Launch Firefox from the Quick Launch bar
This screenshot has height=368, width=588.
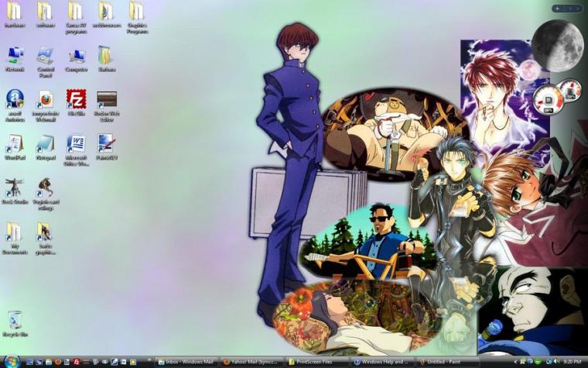pos(58,362)
